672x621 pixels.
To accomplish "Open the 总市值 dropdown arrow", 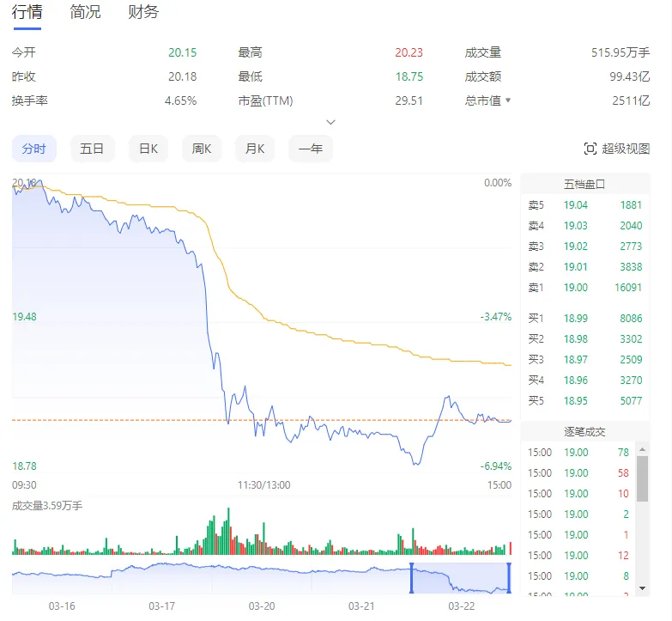I will [508, 100].
